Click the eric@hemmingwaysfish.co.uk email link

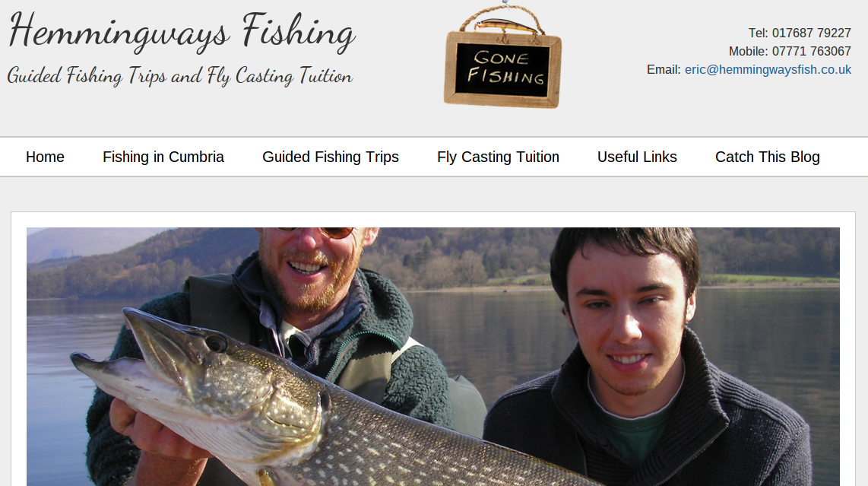coord(768,70)
